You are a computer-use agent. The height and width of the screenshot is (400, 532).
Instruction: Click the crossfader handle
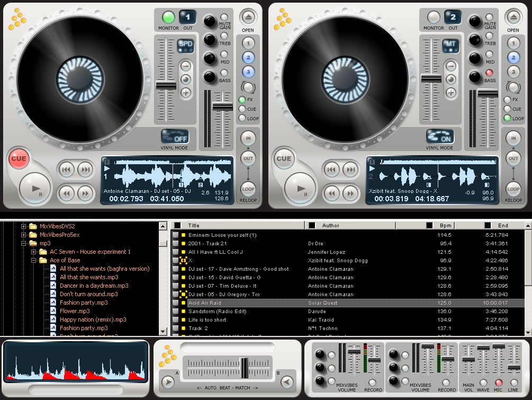pos(244,368)
